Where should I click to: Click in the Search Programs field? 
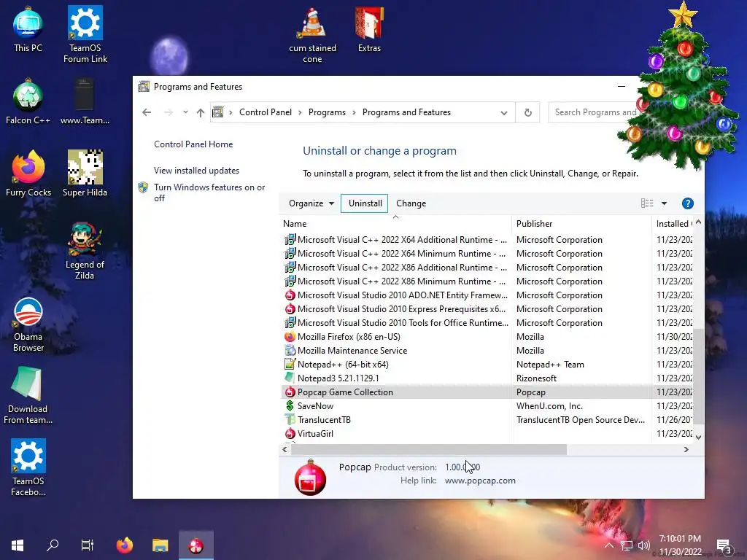(593, 112)
